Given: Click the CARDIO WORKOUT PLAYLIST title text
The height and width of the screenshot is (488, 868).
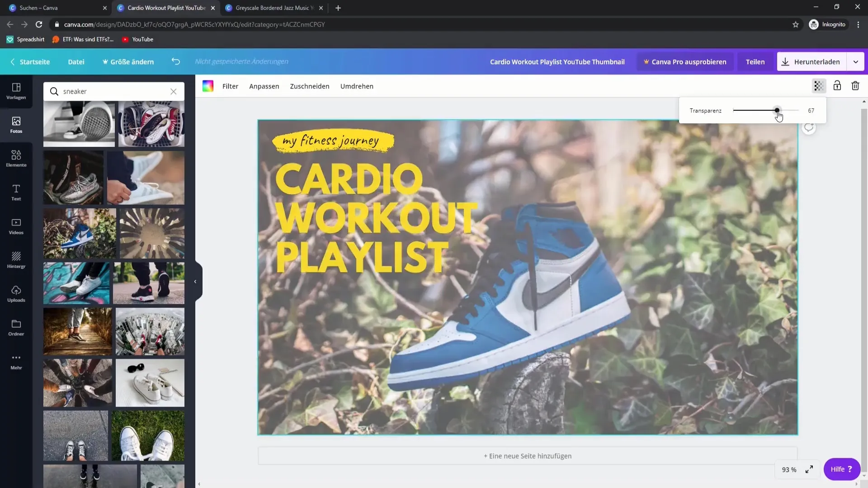Looking at the screenshot, I should click(376, 218).
